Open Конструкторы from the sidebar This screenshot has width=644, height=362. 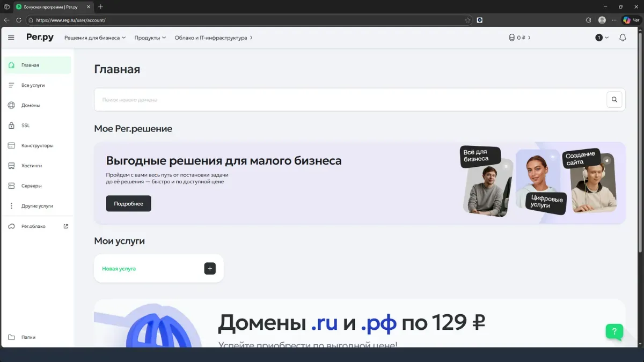click(x=11, y=145)
